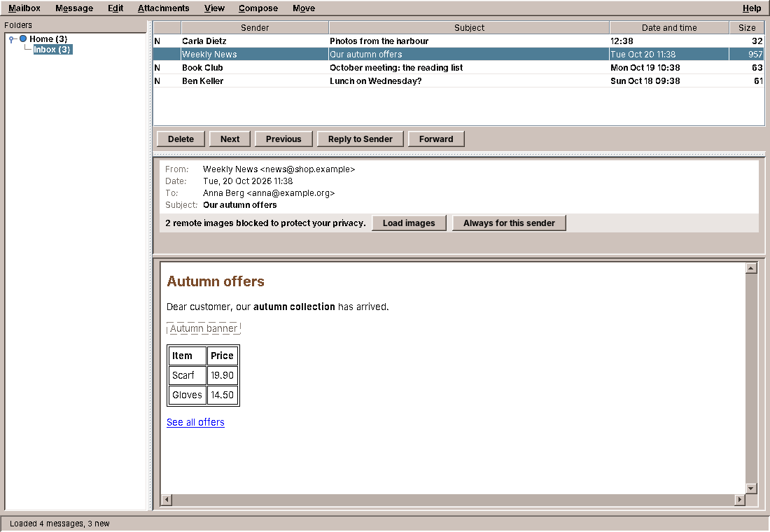Image resolution: width=770 pixels, height=532 pixels.
Task: Sort messages by Sender column
Action: point(254,27)
